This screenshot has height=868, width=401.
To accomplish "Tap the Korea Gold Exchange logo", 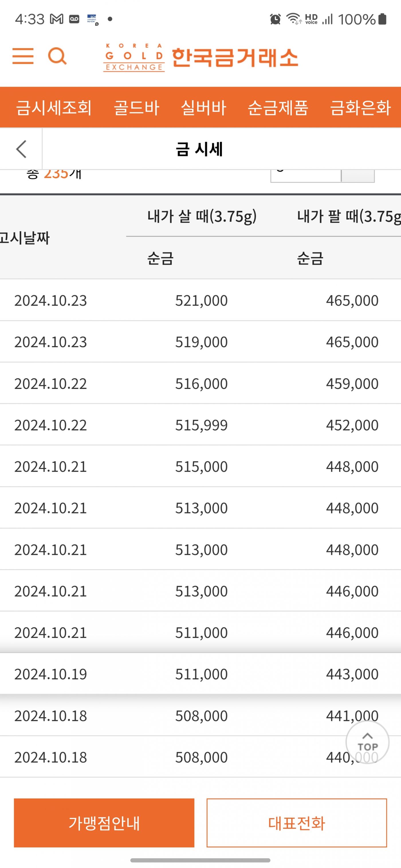I will 201,58.
